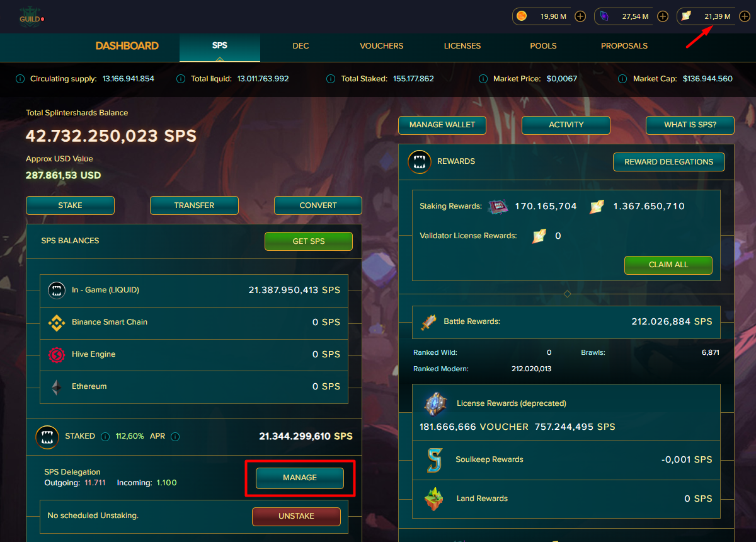Open the PROPOSALS tab
756x542 pixels.
624,46
